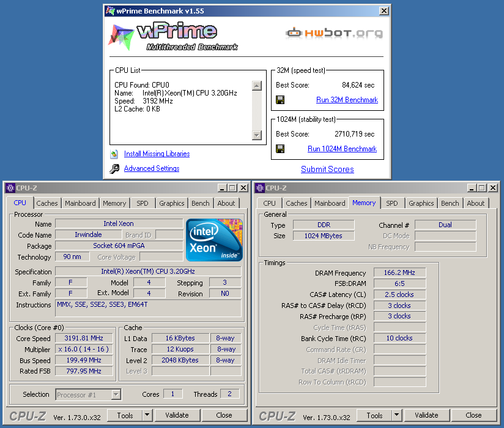Open Install Missing Libraries link
The width and height of the screenshot is (504, 428).
[157, 154]
